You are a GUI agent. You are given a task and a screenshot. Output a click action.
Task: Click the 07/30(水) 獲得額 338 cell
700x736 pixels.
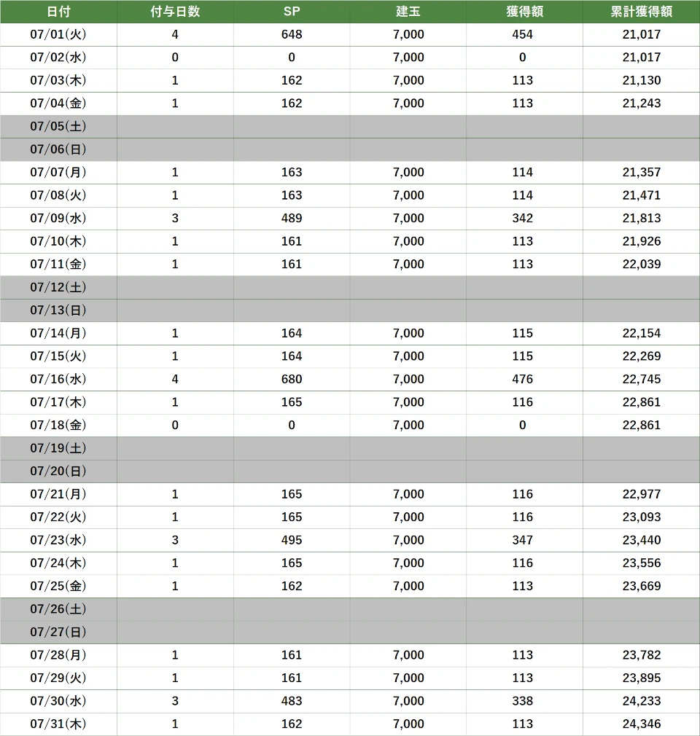(x=524, y=701)
